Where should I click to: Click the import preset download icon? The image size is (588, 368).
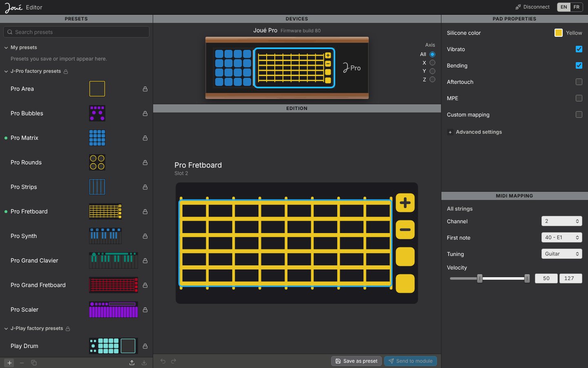[144, 363]
